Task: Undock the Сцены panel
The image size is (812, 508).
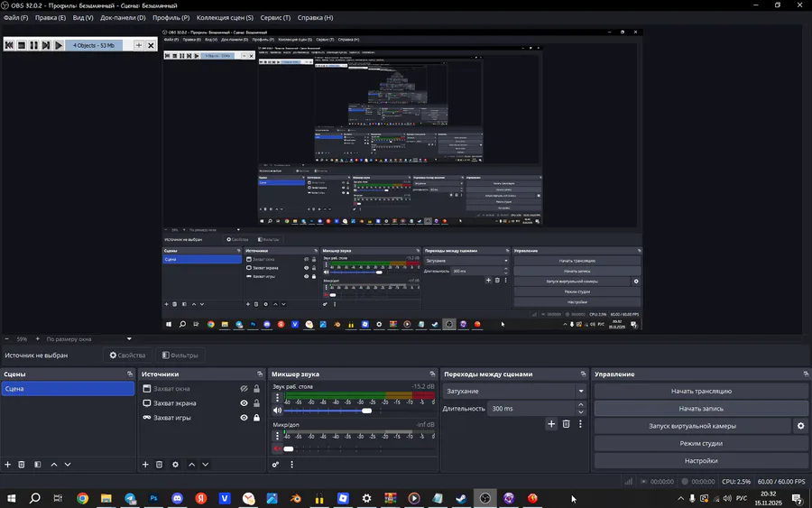Action: 129,374
